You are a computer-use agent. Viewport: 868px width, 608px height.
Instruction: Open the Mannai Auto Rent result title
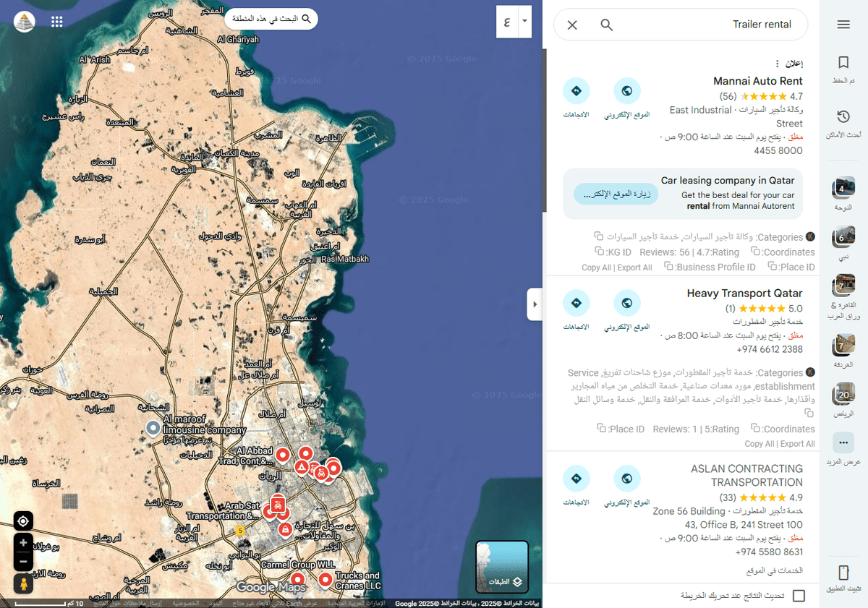click(757, 81)
